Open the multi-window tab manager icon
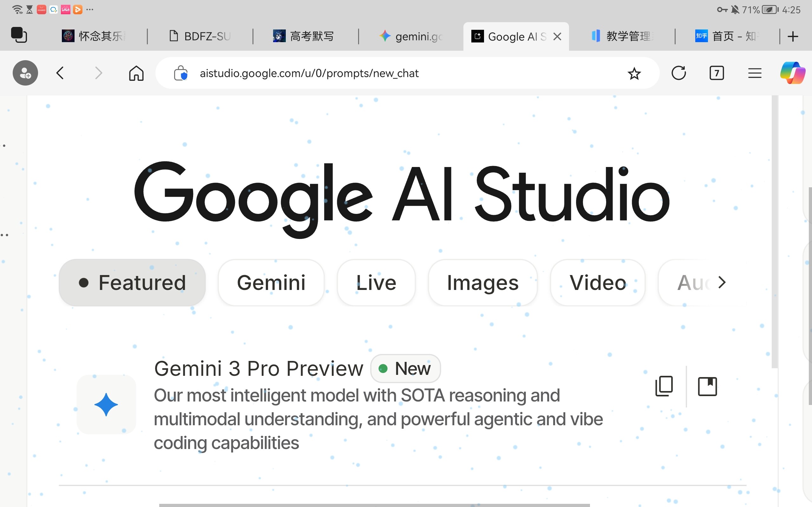Screen dimensions: 812x507 [x=19, y=35]
